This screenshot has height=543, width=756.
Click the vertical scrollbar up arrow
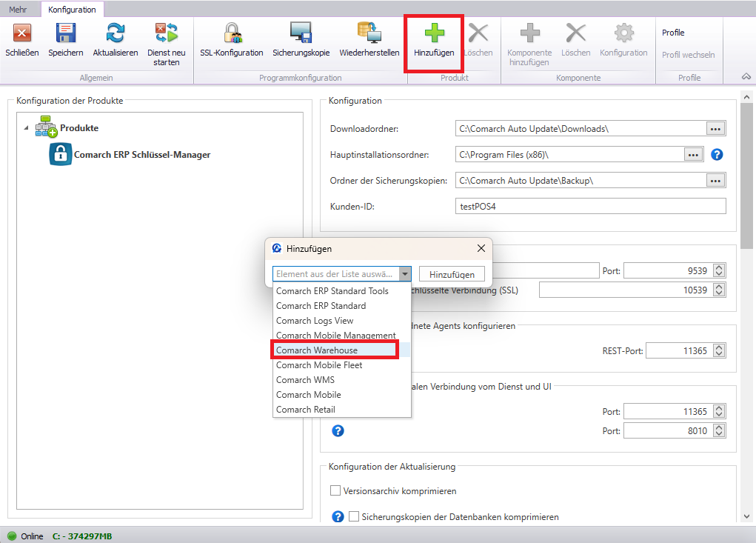[746, 97]
